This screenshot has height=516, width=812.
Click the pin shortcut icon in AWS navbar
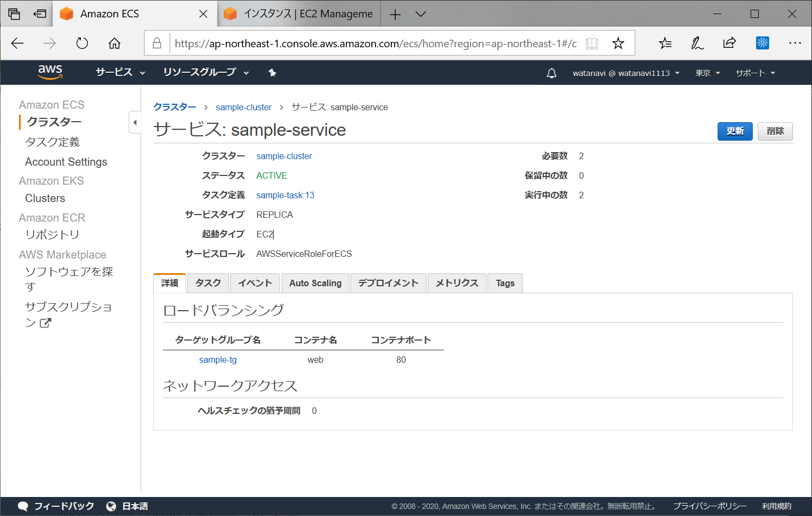click(272, 73)
